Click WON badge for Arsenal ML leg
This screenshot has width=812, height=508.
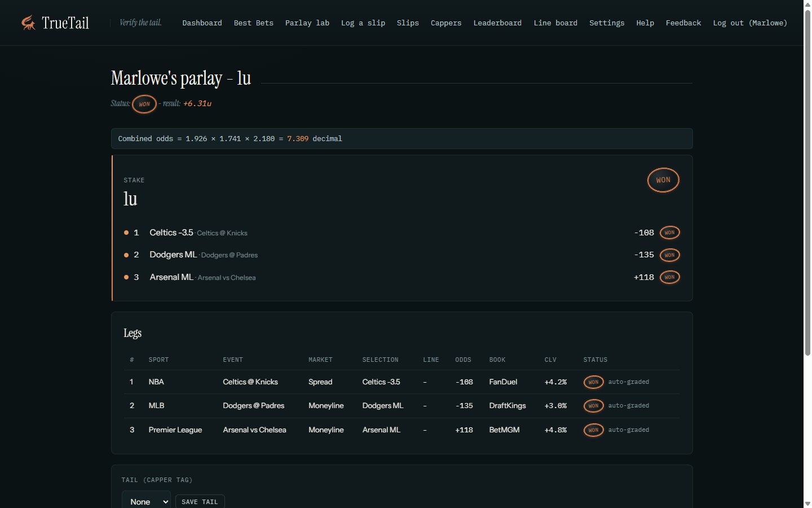point(670,277)
